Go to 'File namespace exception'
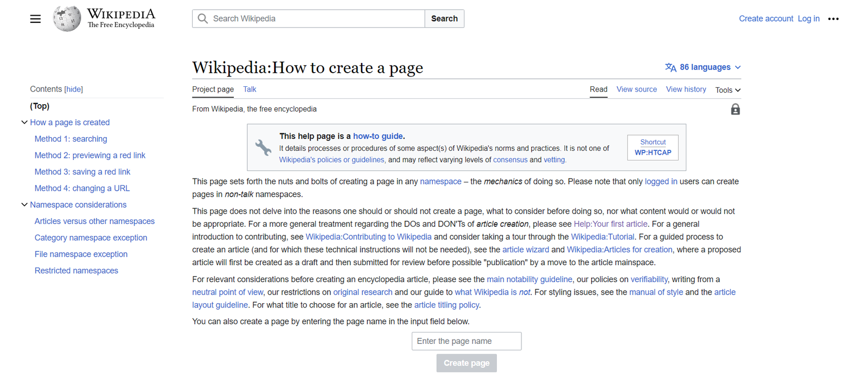The height and width of the screenshot is (384, 868). (81, 254)
